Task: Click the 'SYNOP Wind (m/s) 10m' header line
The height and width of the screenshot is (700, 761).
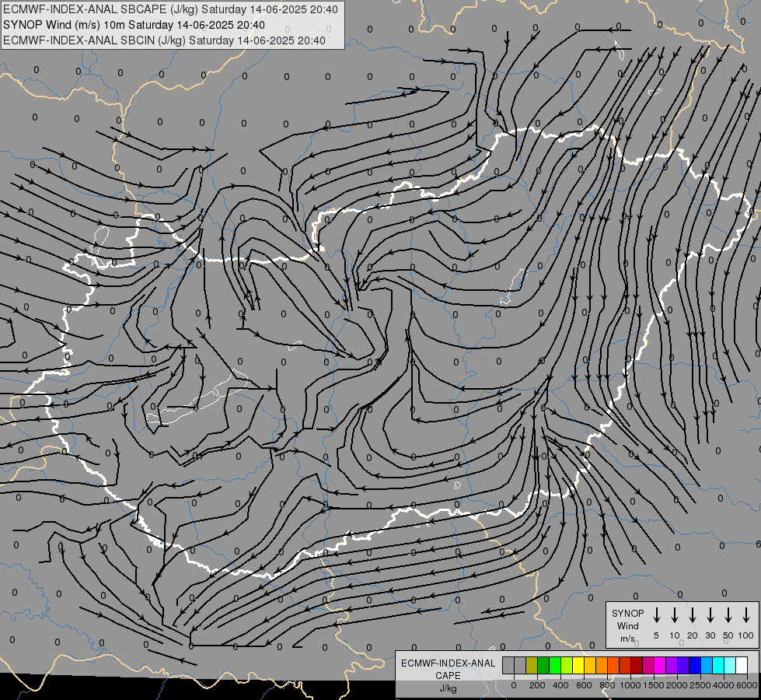Action: pos(134,25)
